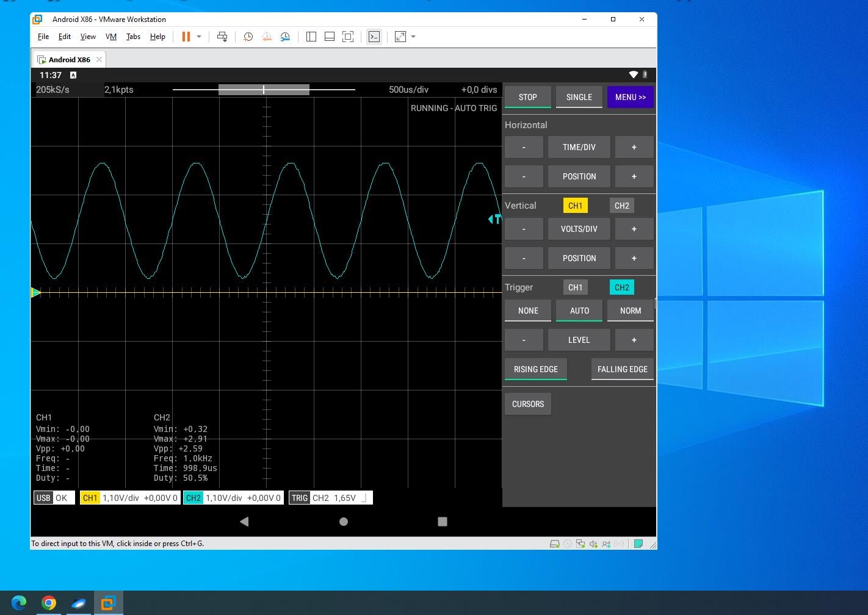The width and height of the screenshot is (868, 615).
Task: Set trigger mode to NORM
Action: pos(631,311)
